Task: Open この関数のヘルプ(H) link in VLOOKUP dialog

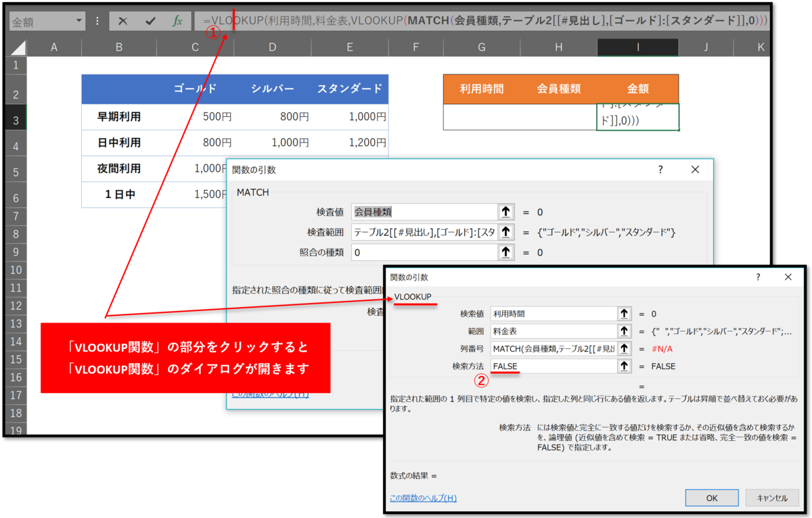Action: [423, 498]
